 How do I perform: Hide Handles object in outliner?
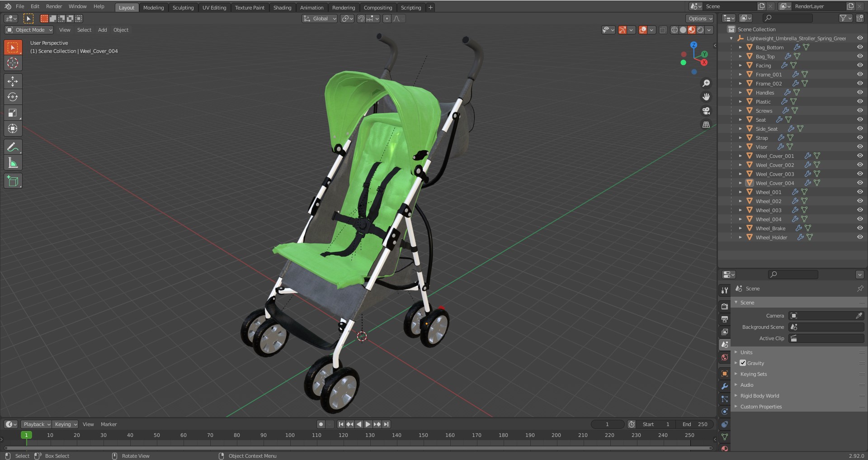[x=859, y=92]
